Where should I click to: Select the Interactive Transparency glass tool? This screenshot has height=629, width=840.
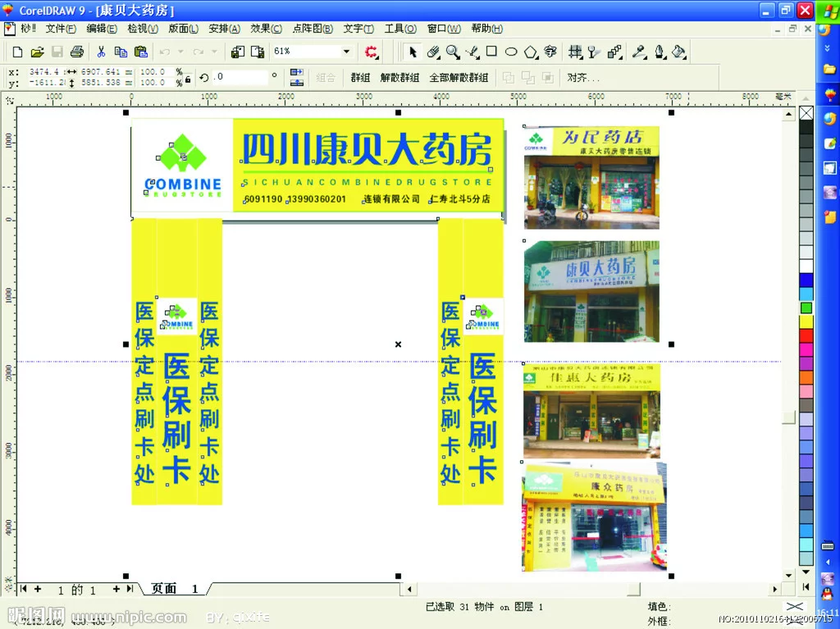[593, 52]
